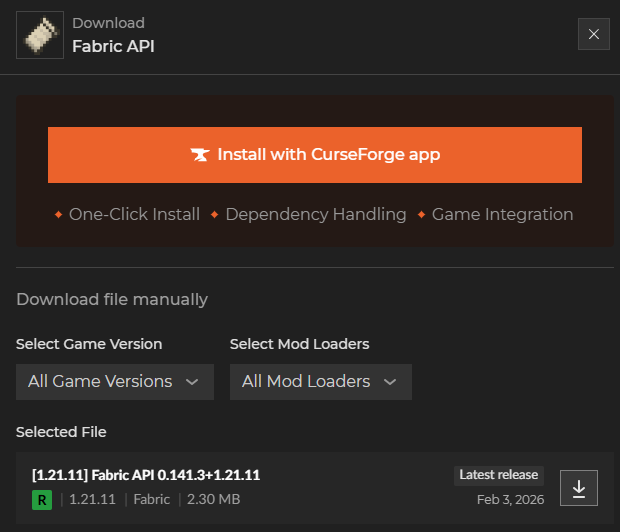Click Install with CurseForge app button
This screenshot has width=620, height=532.
point(315,155)
